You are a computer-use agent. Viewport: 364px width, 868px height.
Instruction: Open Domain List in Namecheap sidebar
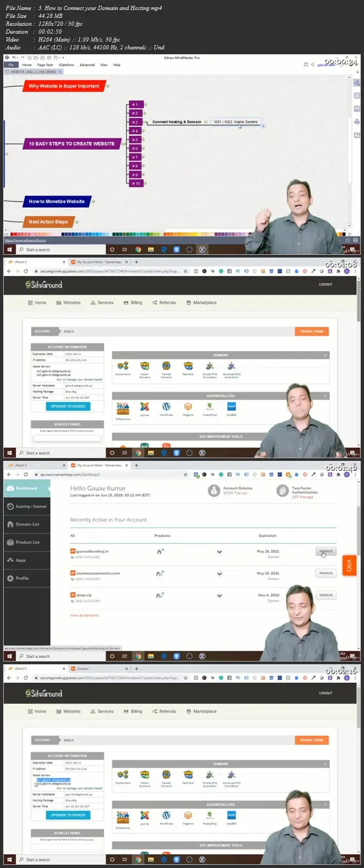[26, 524]
